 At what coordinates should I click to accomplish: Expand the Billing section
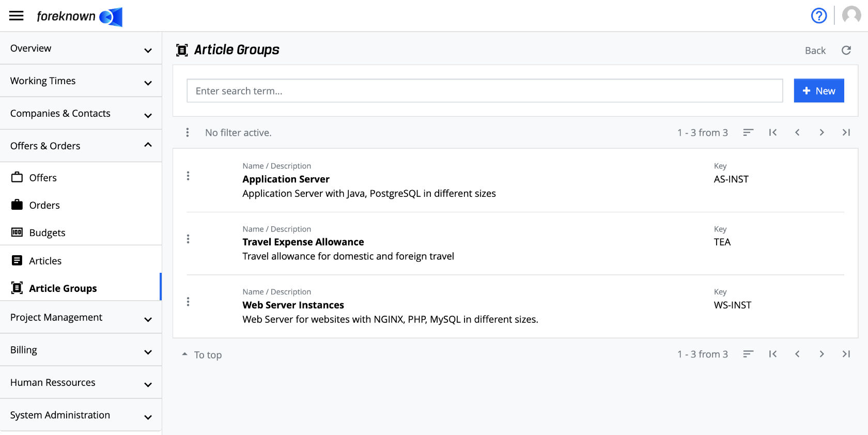tap(81, 350)
